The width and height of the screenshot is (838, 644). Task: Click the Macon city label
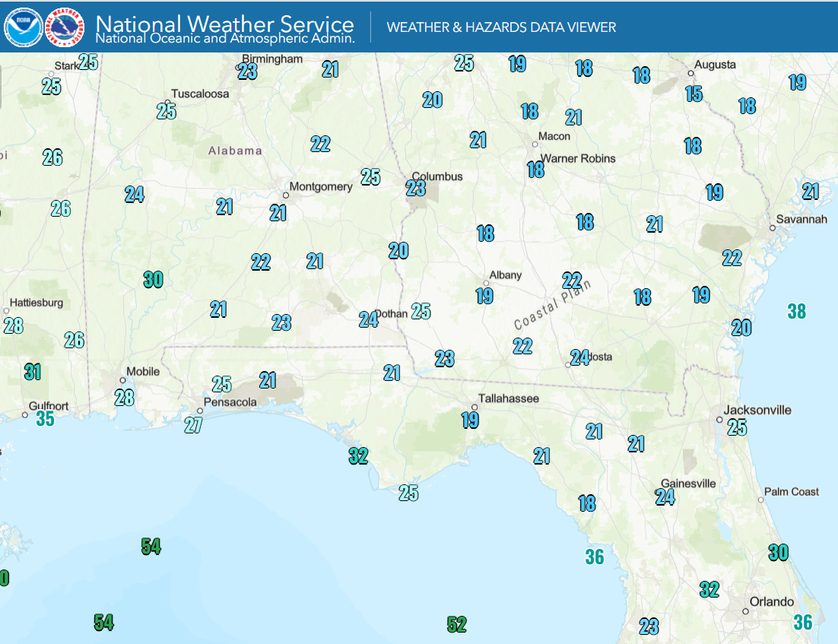click(554, 136)
